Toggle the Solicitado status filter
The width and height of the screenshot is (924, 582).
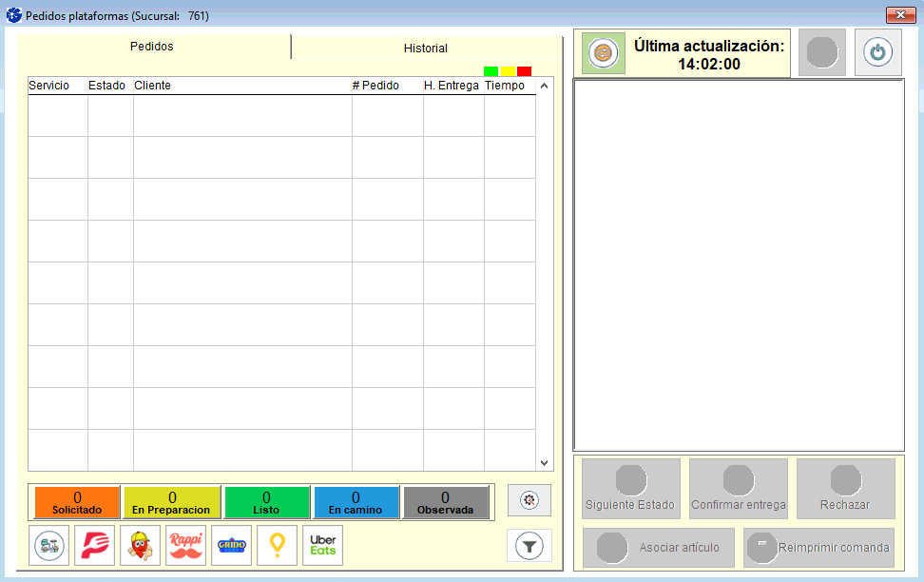click(77, 502)
